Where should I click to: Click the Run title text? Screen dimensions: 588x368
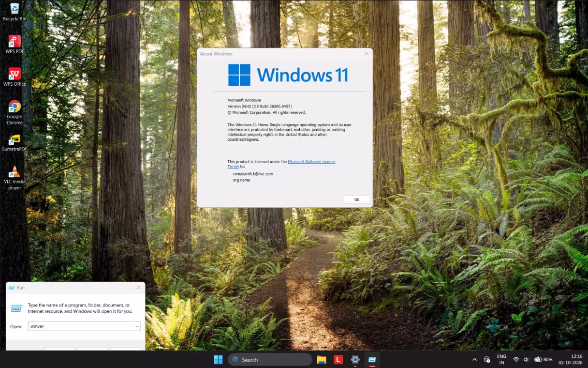coord(20,288)
